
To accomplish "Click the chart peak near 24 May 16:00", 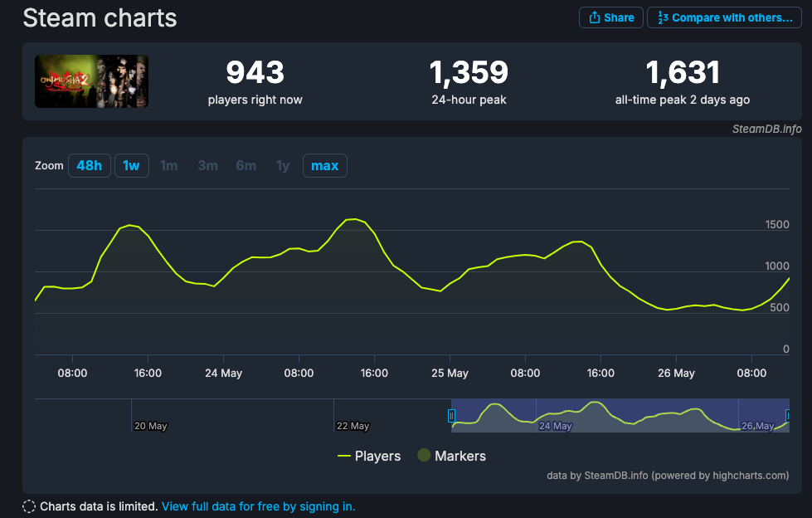I will tap(353, 219).
